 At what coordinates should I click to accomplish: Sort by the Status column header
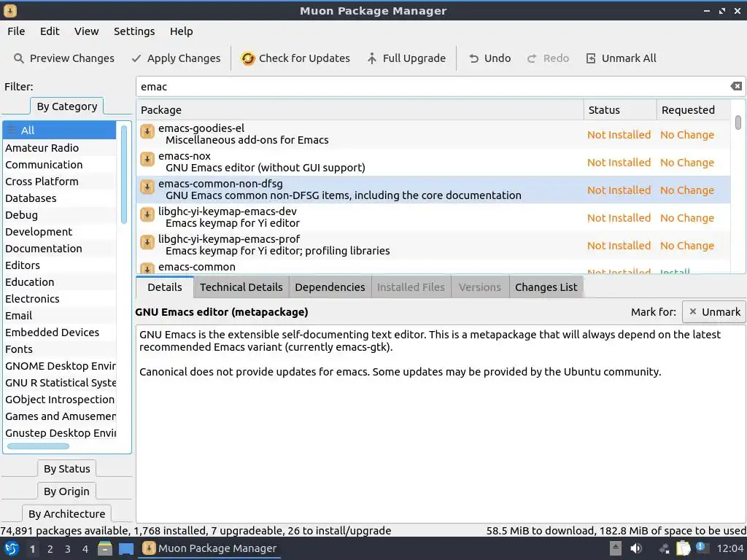pos(620,110)
